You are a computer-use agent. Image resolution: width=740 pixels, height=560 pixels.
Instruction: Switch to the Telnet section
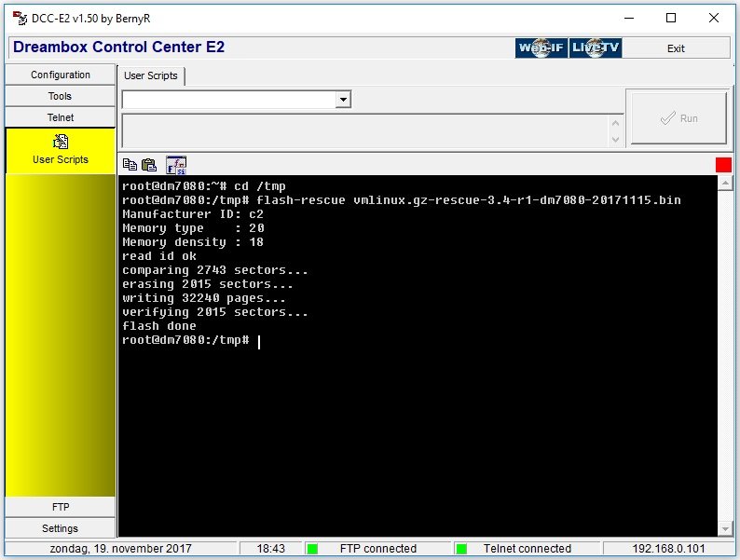(x=60, y=117)
